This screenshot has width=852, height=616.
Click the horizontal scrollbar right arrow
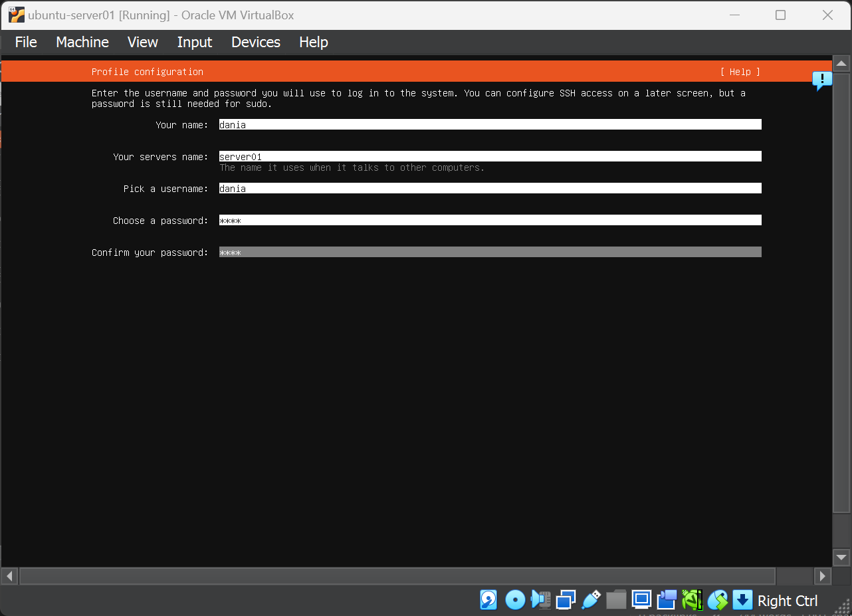(x=823, y=575)
